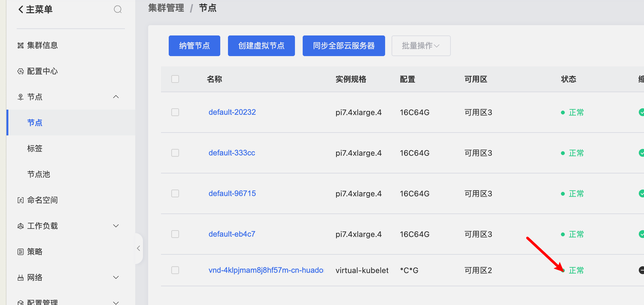Click the 网络 sidebar icon
The height and width of the screenshot is (305, 644).
21,278
